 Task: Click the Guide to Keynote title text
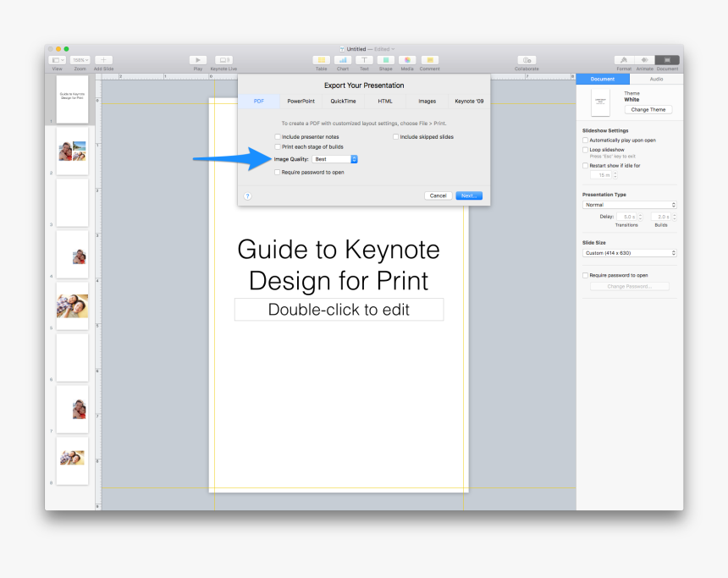(339, 265)
